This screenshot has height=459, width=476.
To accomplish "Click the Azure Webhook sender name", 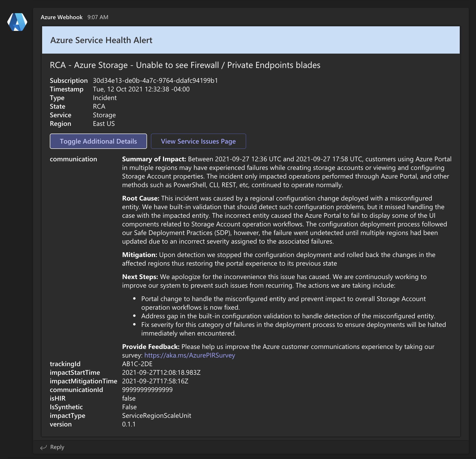I will pos(62,17).
